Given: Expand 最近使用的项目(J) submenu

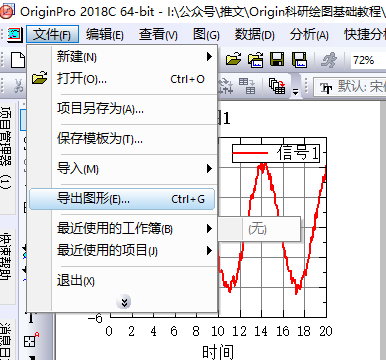Looking at the screenshot, I should click(122, 250).
